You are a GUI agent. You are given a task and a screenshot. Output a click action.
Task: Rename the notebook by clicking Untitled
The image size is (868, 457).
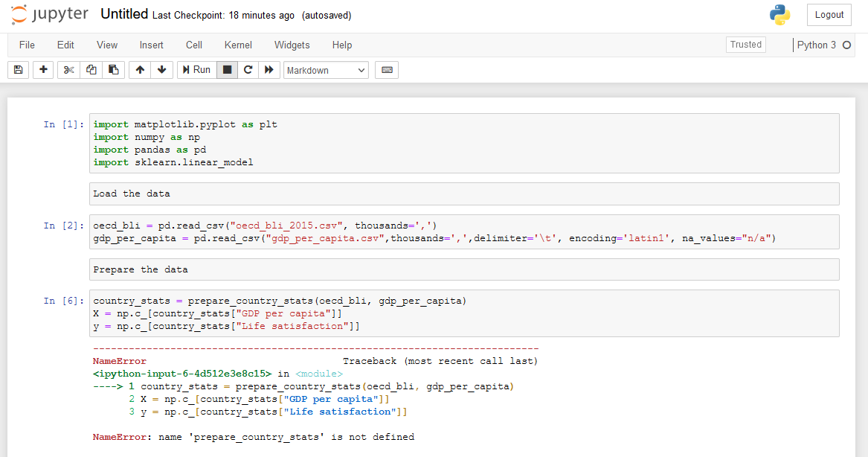(123, 13)
